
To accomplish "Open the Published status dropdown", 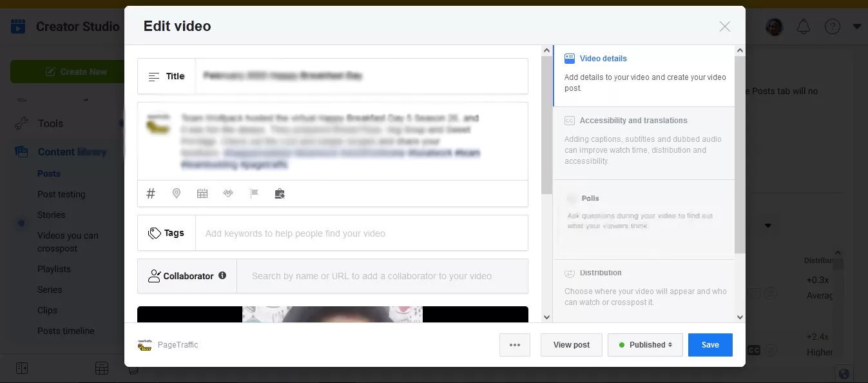I will [x=645, y=344].
